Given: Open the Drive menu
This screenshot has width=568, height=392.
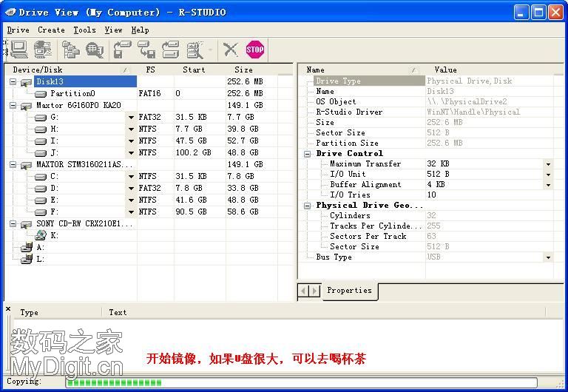Looking at the screenshot, I should (x=18, y=30).
